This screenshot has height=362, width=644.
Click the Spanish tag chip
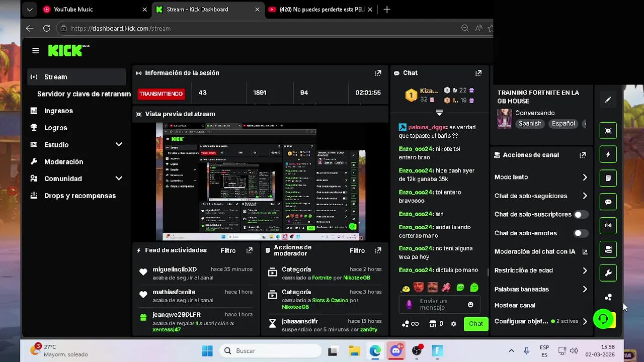[x=530, y=124]
